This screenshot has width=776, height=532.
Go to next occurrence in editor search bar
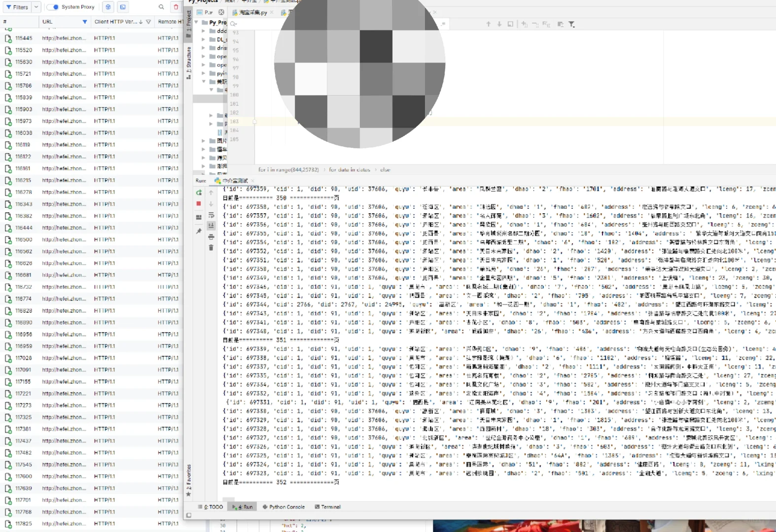499,24
